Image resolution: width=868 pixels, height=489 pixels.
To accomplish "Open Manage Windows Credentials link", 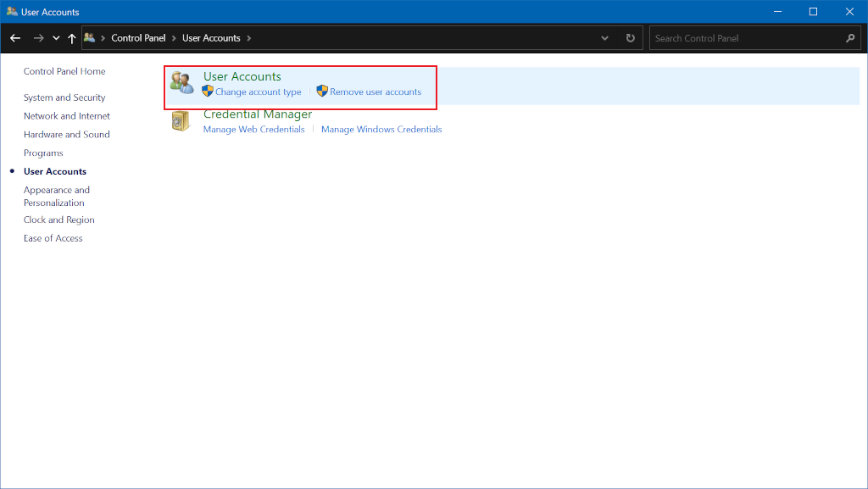I will coord(381,130).
